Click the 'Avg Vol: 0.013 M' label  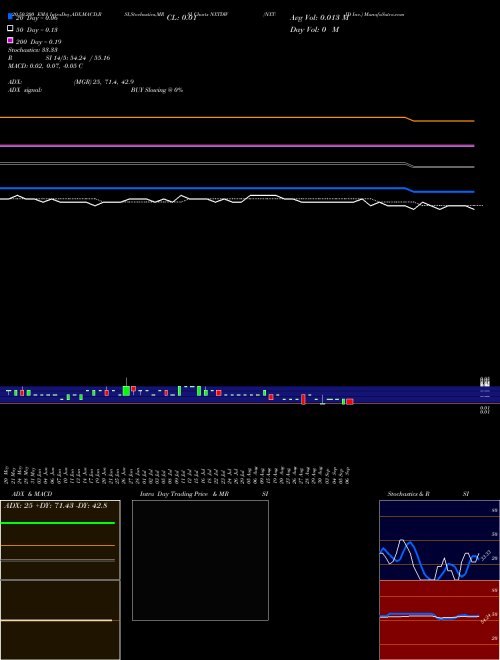click(319, 18)
